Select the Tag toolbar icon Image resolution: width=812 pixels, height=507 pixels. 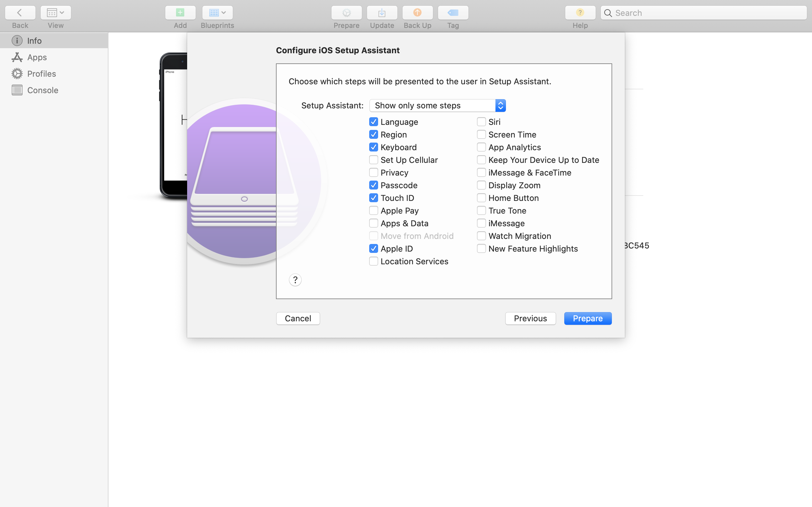453,13
